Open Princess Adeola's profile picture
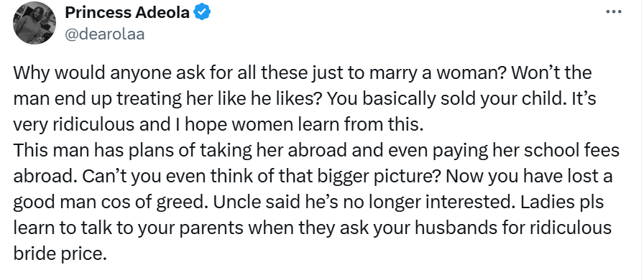The width and height of the screenshot is (644, 280). pos(34,24)
